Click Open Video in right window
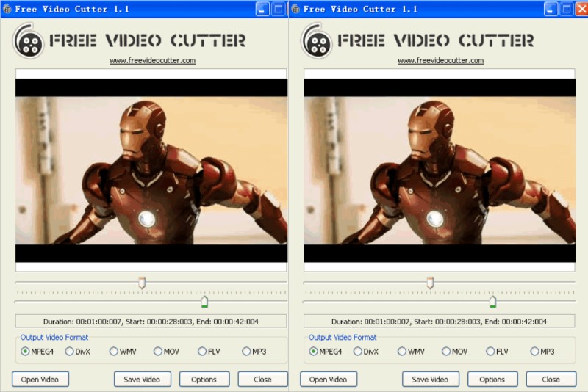588x392 pixels. pos(329,380)
